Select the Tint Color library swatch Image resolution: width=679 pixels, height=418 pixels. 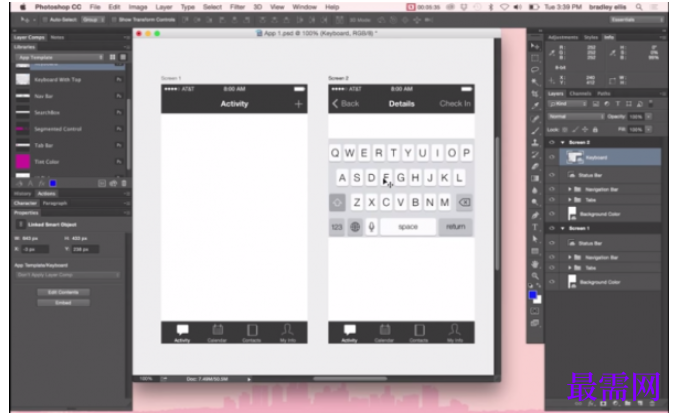click(23, 162)
